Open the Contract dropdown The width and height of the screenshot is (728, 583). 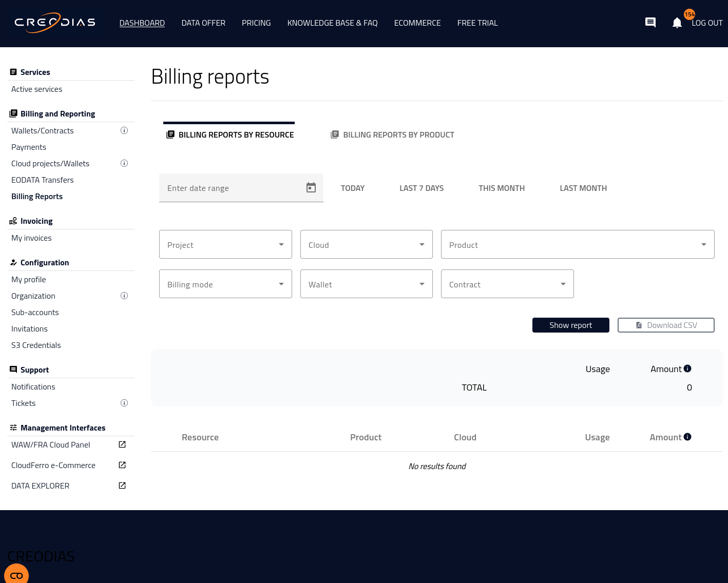click(507, 284)
